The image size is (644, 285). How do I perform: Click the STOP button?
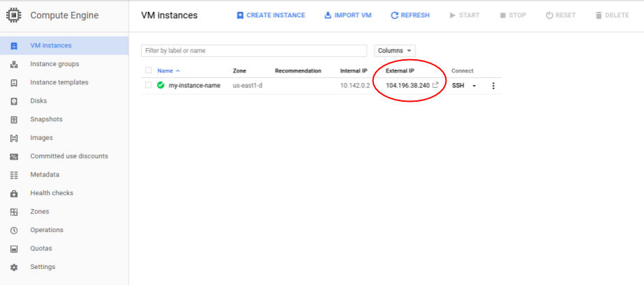[513, 15]
